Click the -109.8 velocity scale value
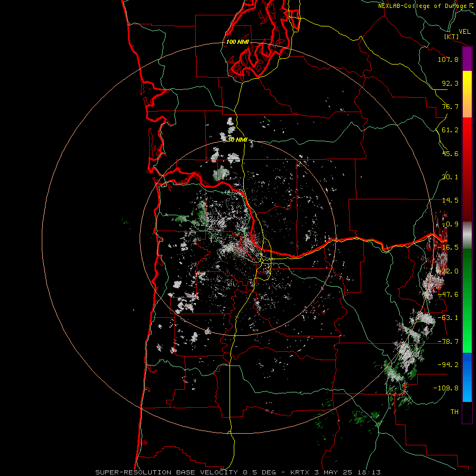Image resolution: width=476 pixels, height=476 pixels. click(446, 388)
